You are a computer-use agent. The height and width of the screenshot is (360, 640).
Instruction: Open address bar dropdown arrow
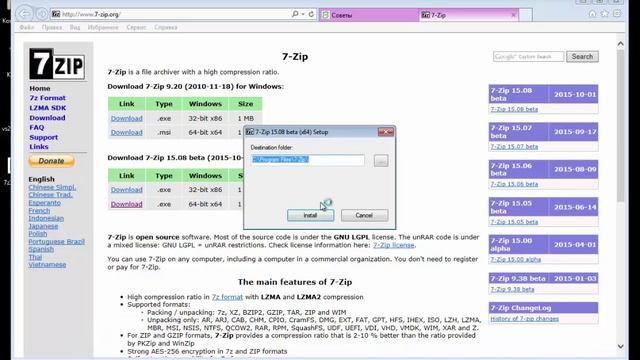click(303, 14)
